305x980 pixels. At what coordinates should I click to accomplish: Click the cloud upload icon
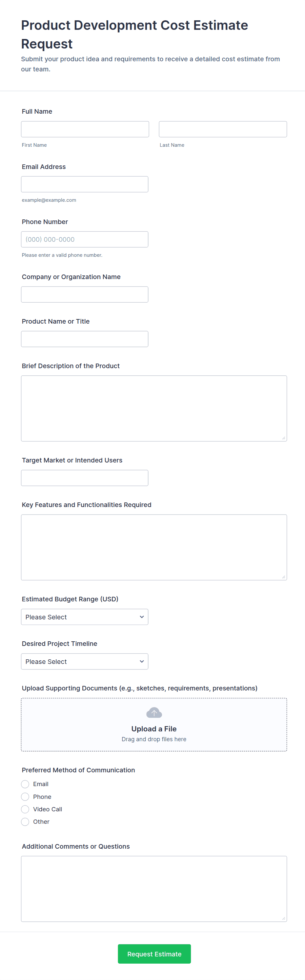coord(154,712)
